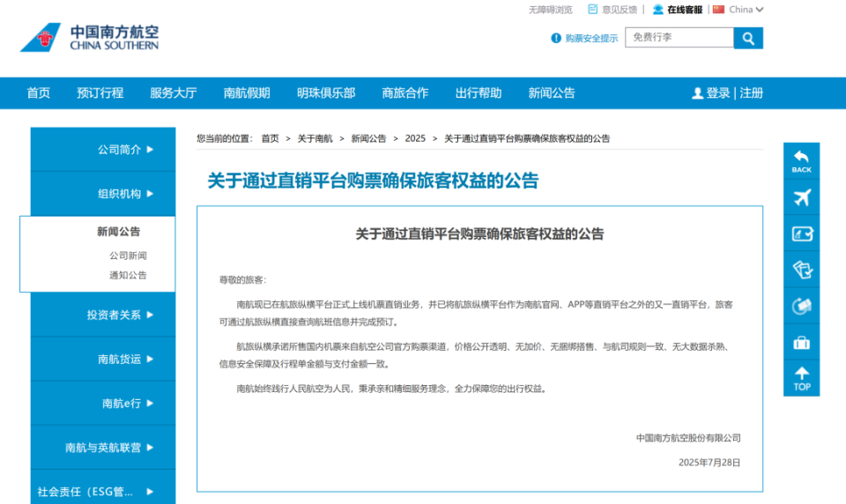Viewport: 846px width, 504px height.
Task: Click the ticket safety info icon
Action: [x=556, y=38]
